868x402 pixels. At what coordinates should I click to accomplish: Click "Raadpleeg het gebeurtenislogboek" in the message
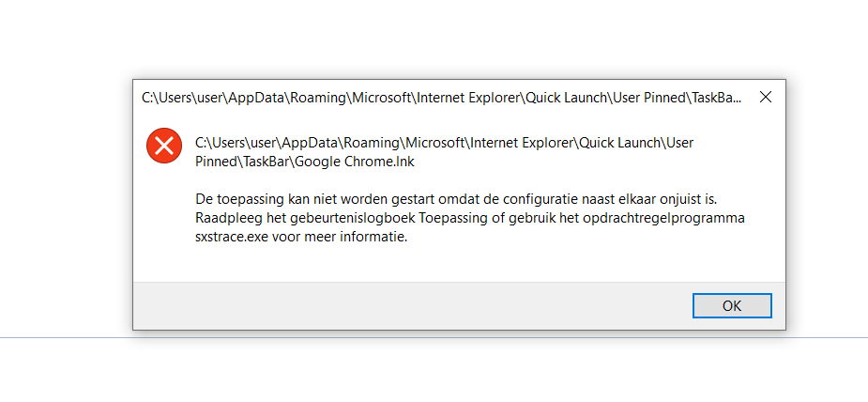(299, 218)
